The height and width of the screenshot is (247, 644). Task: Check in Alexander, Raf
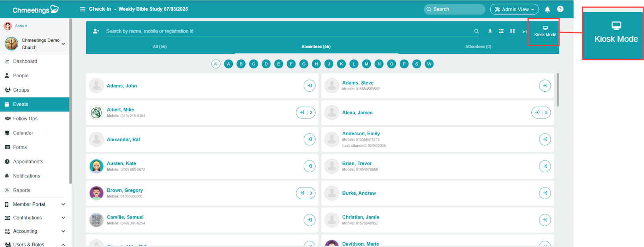(x=310, y=139)
